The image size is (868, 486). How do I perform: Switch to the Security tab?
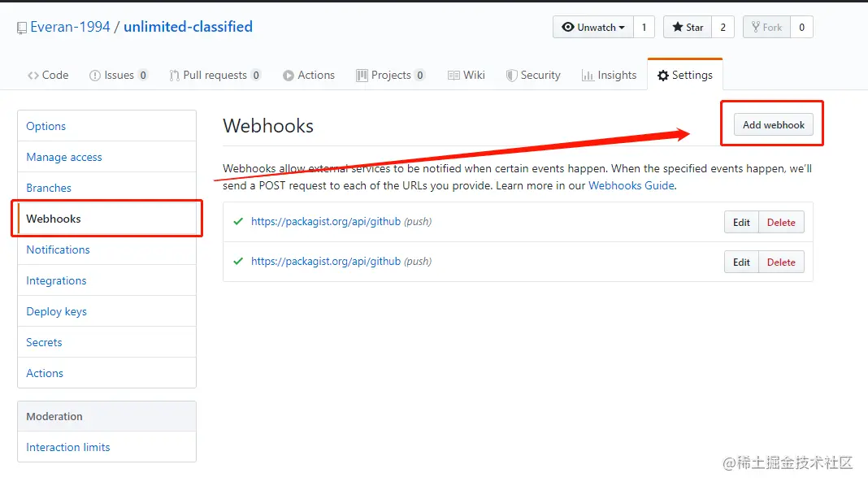533,76
